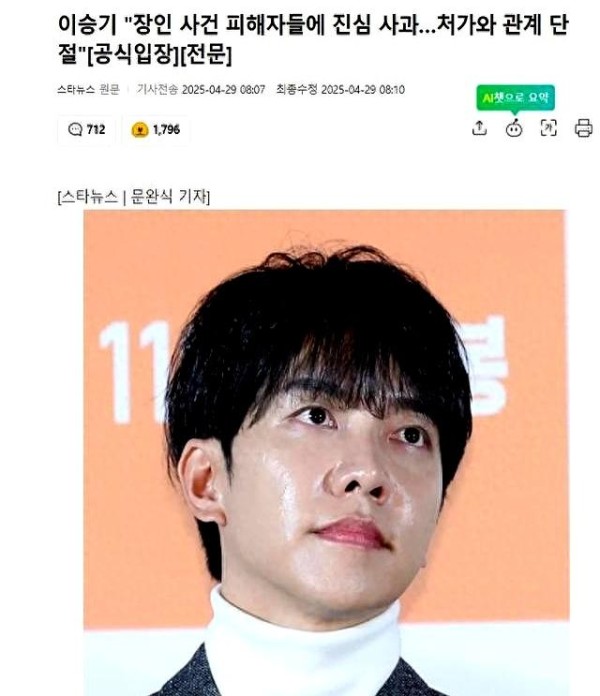Screen dimensions: 600x696
Task: Open the 712 comments count
Action: pos(96,130)
